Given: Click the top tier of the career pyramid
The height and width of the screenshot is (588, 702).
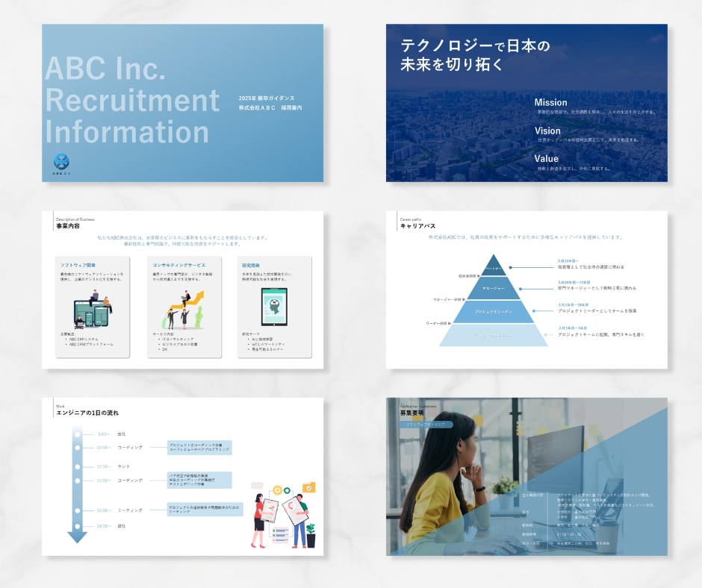Looking at the screenshot, I should (x=494, y=265).
